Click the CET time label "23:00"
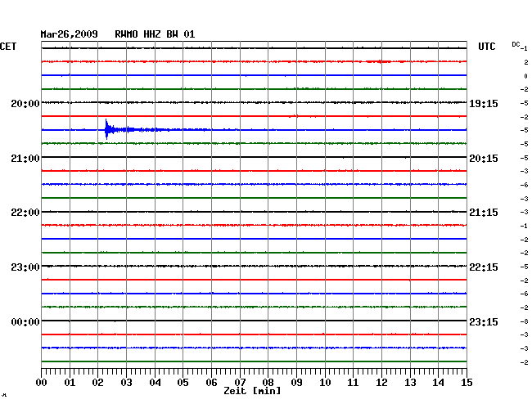 [25, 267]
